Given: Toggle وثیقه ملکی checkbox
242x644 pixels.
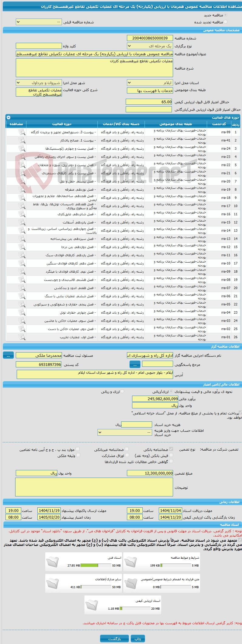Looking at the screenshot, I should (78, 455).
